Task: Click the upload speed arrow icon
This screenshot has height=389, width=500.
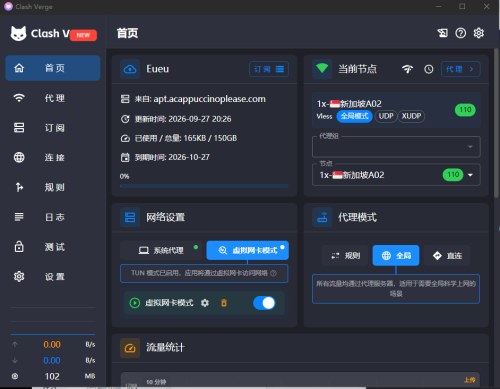Action: pos(15,344)
